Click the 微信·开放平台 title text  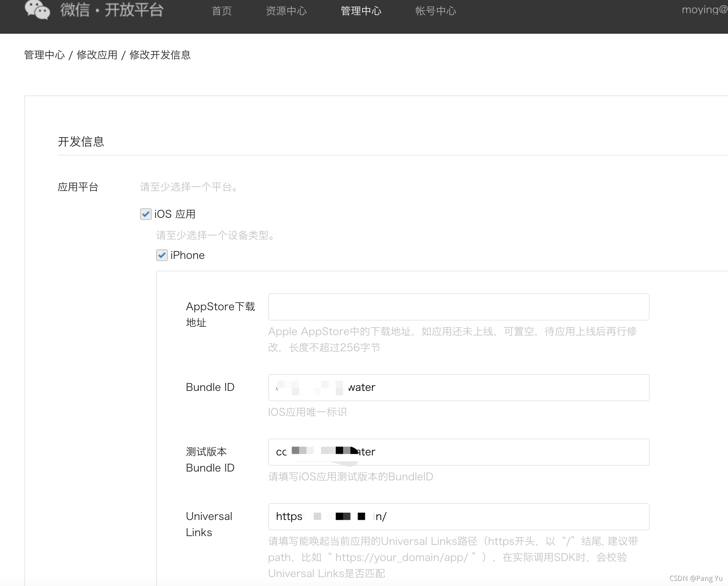tap(112, 10)
